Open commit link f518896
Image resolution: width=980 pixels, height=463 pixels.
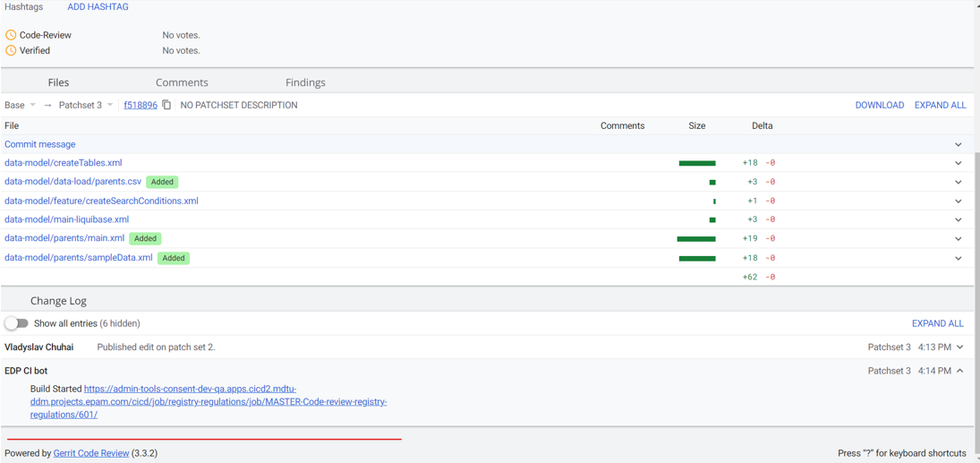[x=141, y=105]
